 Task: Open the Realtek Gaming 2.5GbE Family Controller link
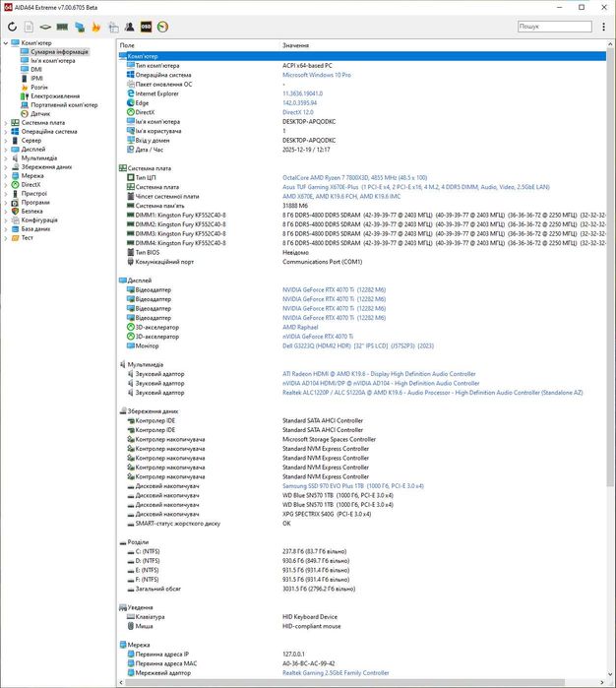click(336, 672)
